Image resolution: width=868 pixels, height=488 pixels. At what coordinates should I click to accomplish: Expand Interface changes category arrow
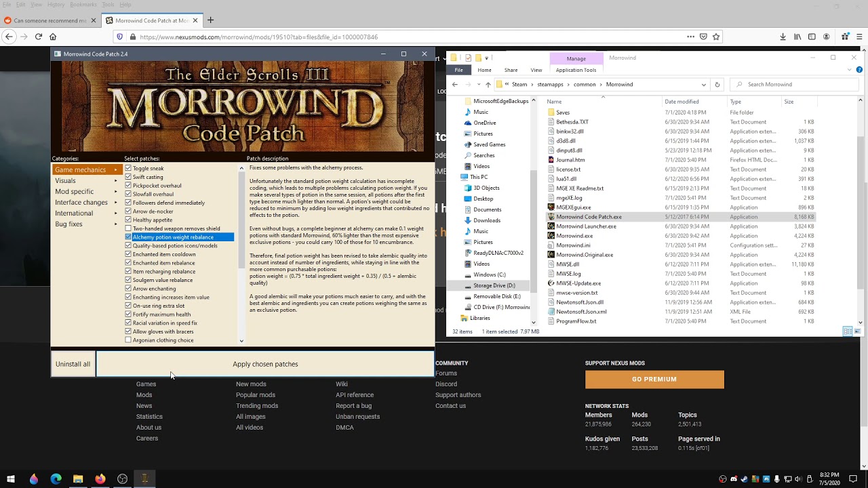115,202
